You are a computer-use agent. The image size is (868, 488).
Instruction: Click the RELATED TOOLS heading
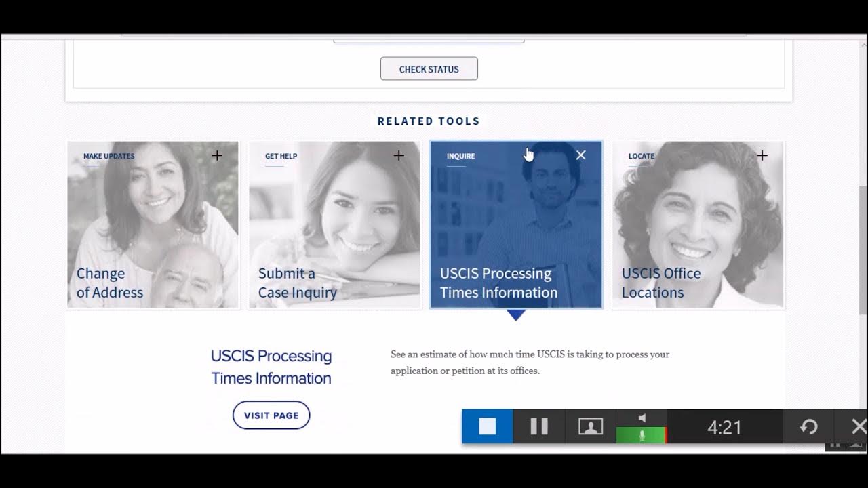point(429,121)
